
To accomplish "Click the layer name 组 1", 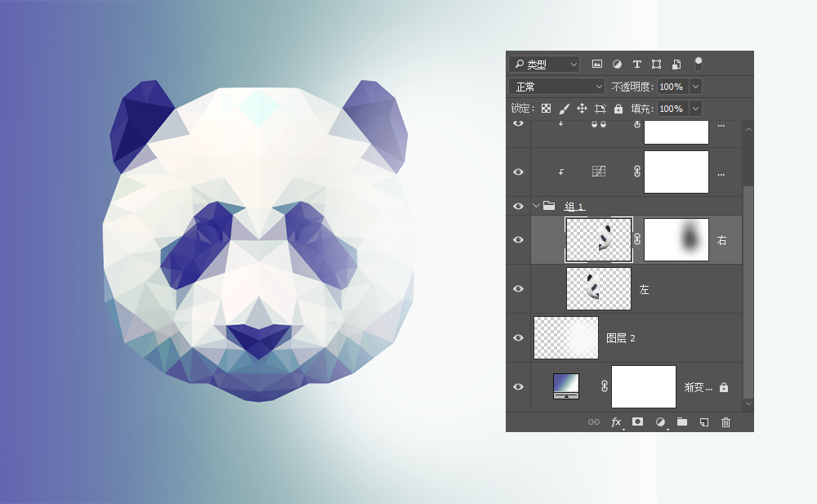I will coord(574,207).
